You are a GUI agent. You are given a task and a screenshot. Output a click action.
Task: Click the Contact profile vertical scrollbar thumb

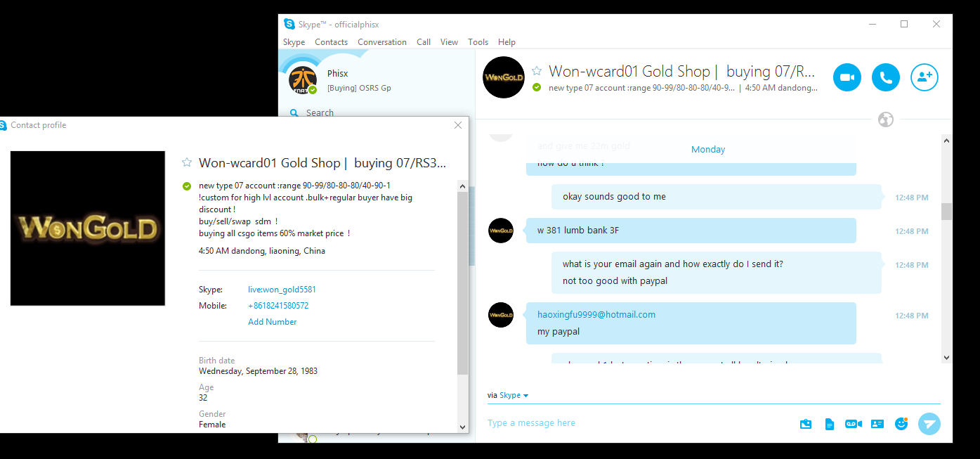462,283
